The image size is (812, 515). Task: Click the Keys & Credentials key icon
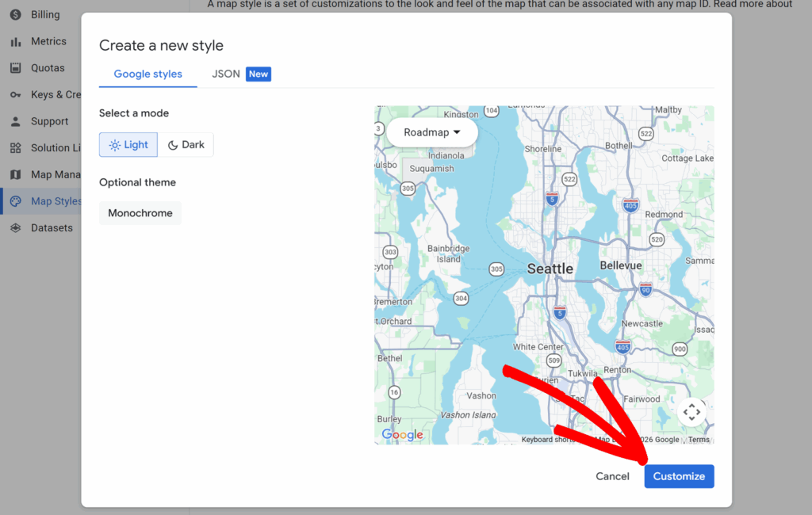click(x=15, y=94)
